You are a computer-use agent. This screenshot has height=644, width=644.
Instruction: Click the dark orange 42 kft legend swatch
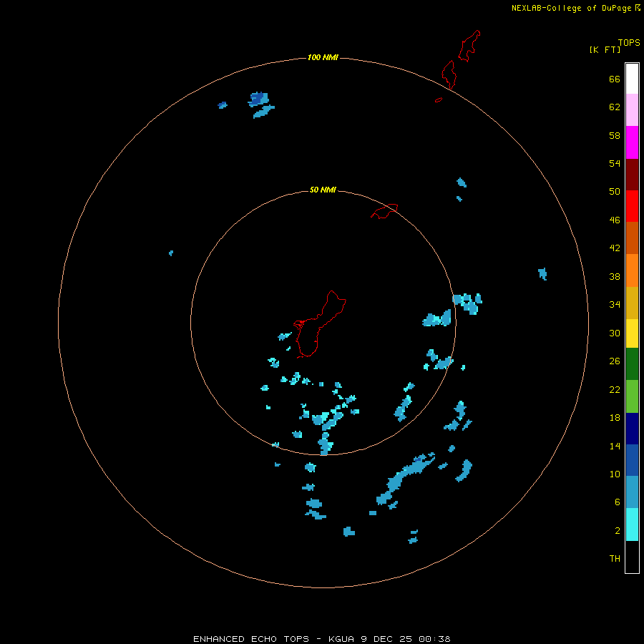632,238
